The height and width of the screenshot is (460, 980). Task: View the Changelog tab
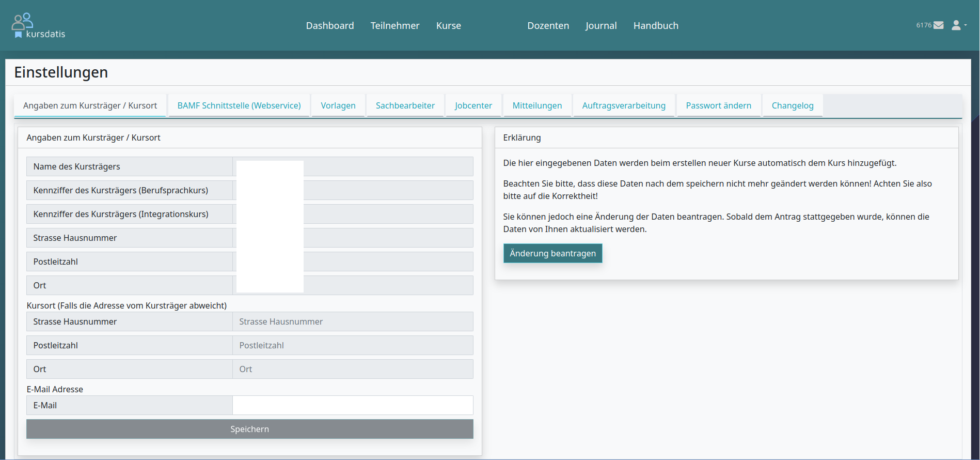(x=792, y=105)
